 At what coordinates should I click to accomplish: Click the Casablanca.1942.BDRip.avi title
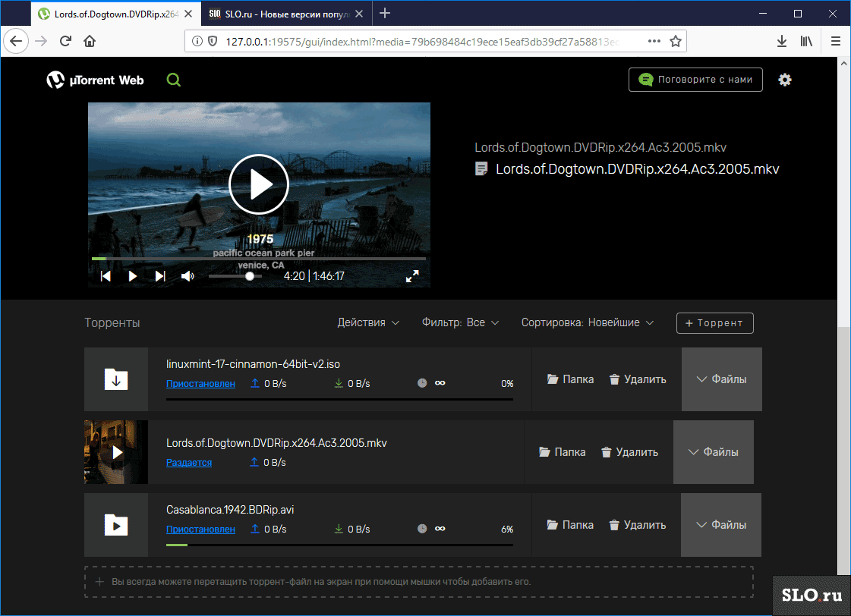tap(230, 510)
